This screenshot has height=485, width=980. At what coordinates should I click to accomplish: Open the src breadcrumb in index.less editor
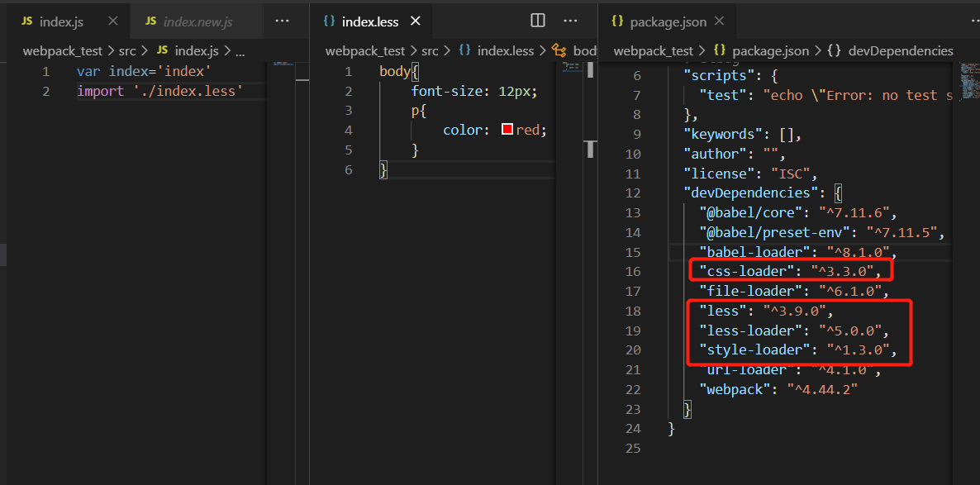(430, 50)
